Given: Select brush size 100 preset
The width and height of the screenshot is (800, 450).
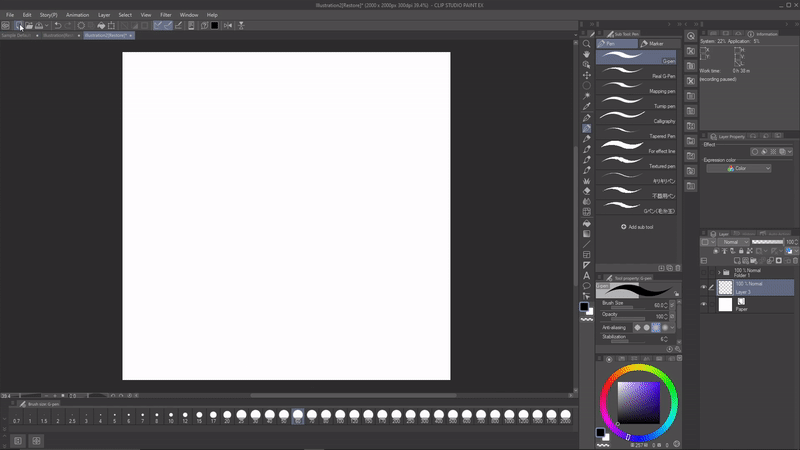Looking at the screenshot, I should click(x=340, y=416).
